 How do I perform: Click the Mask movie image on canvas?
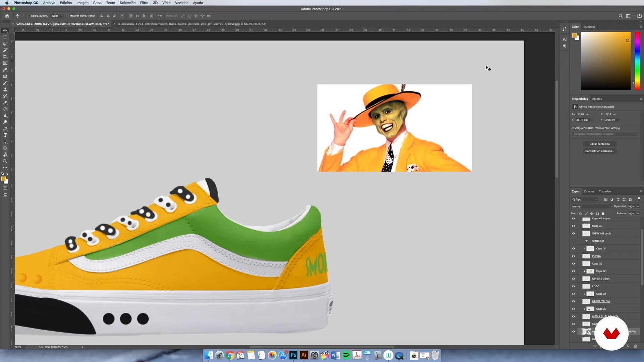pyautogui.click(x=394, y=128)
